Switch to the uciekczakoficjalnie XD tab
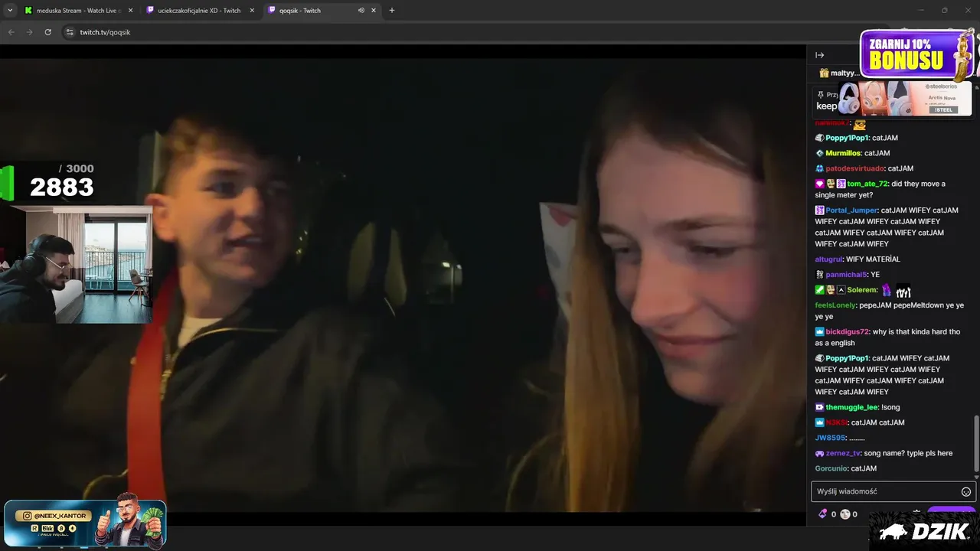This screenshot has width=980, height=551. click(x=199, y=11)
